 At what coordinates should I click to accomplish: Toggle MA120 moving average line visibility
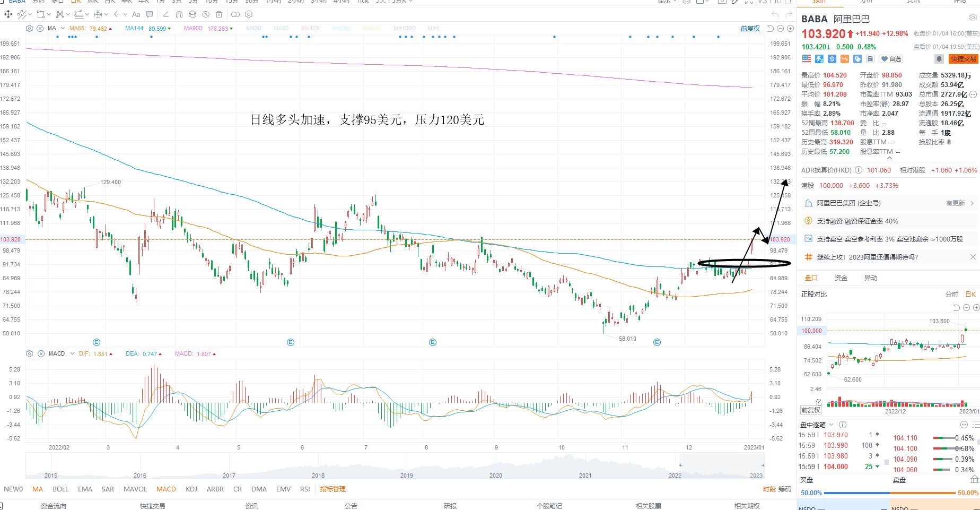311,28
